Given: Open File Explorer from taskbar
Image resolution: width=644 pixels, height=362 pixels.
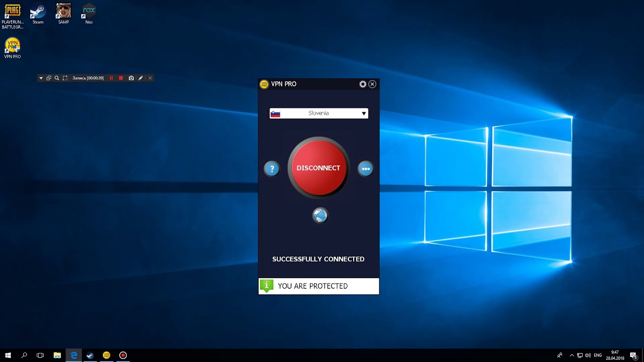Looking at the screenshot, I should tap(57, 355).
